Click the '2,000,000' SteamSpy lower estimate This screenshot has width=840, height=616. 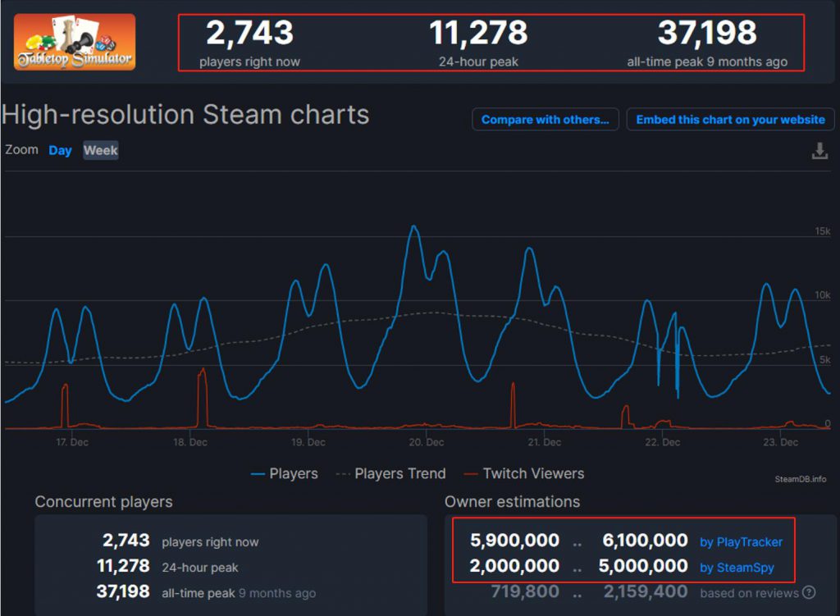pyautogui.click(x=515, y=566)
